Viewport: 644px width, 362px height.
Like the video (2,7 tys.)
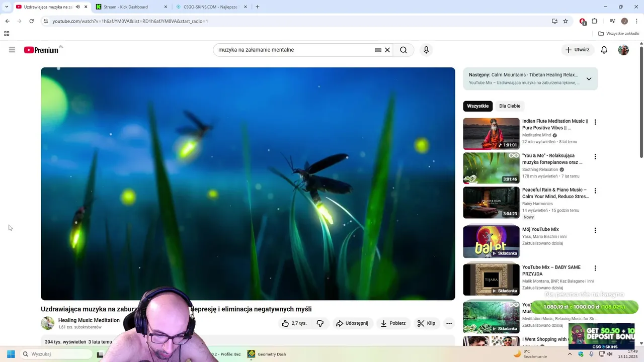(295, 323)
